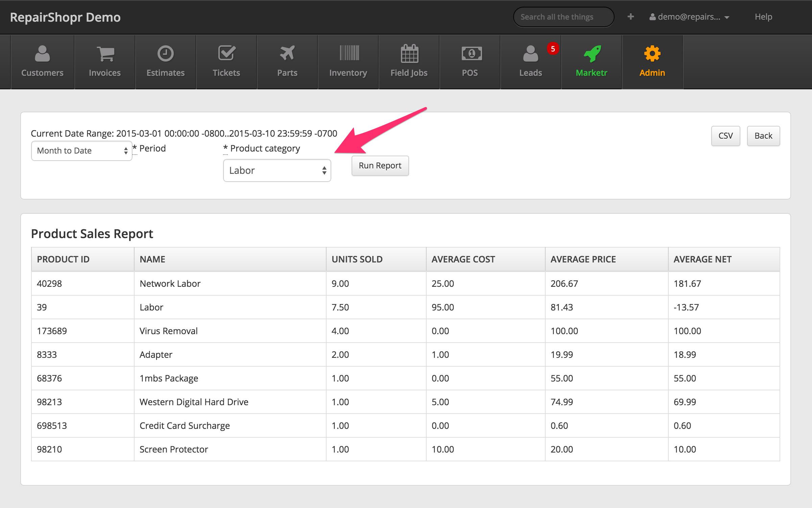Open the Parts plane icon
The height and width of the screenshot is (508, 812).
coord(287,53)
